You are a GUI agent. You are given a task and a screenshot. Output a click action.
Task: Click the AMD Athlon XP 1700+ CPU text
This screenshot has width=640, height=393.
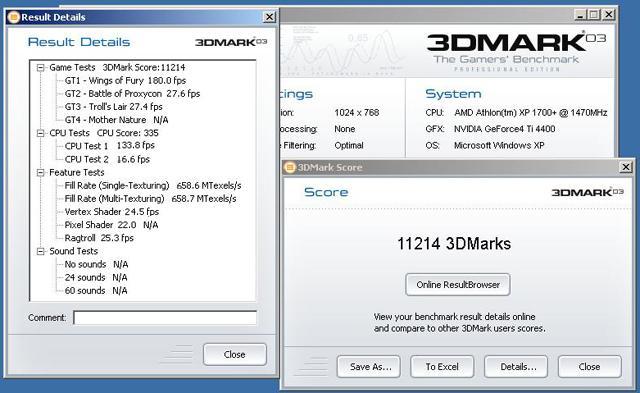(x=531, y=113)
